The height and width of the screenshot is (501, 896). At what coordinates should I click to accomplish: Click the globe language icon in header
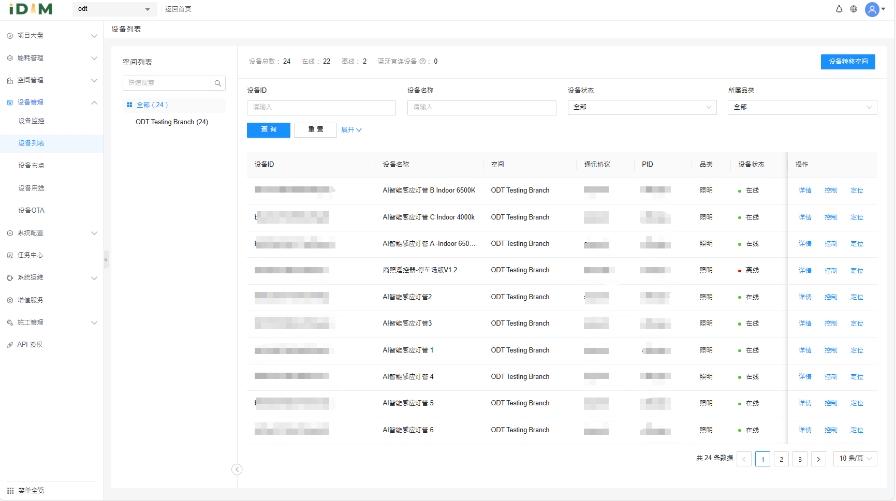tap(853, 8)
